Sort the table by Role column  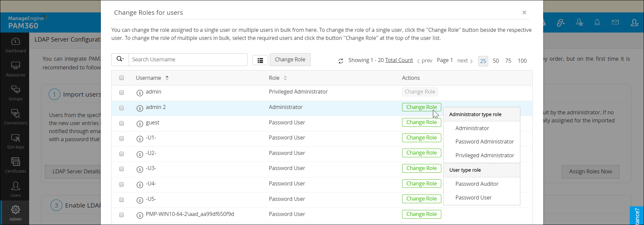(285, 78)
